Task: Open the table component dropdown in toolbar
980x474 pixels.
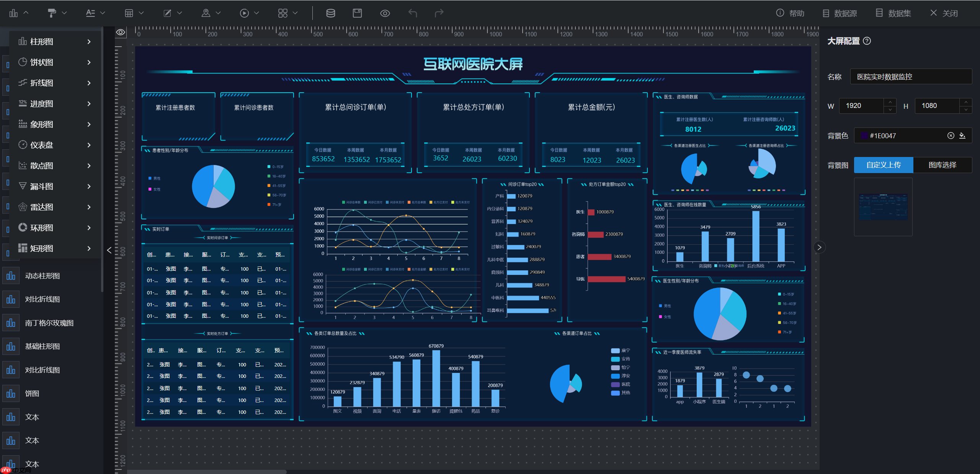Action: [x=141, y=13]
